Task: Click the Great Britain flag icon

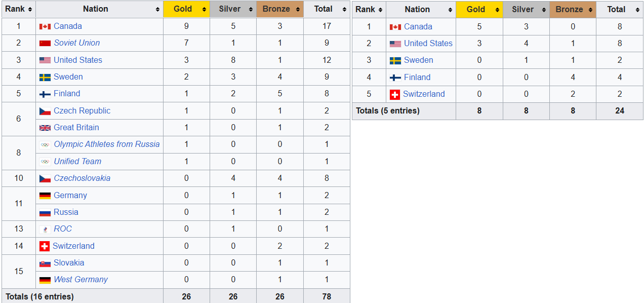Action: (x=45, y=128)
